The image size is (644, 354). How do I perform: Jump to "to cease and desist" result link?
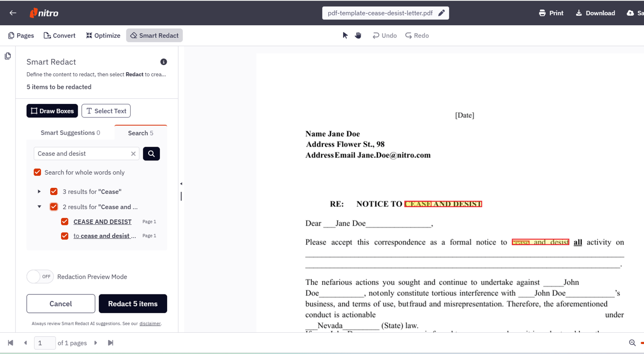(x=105, y=236)
